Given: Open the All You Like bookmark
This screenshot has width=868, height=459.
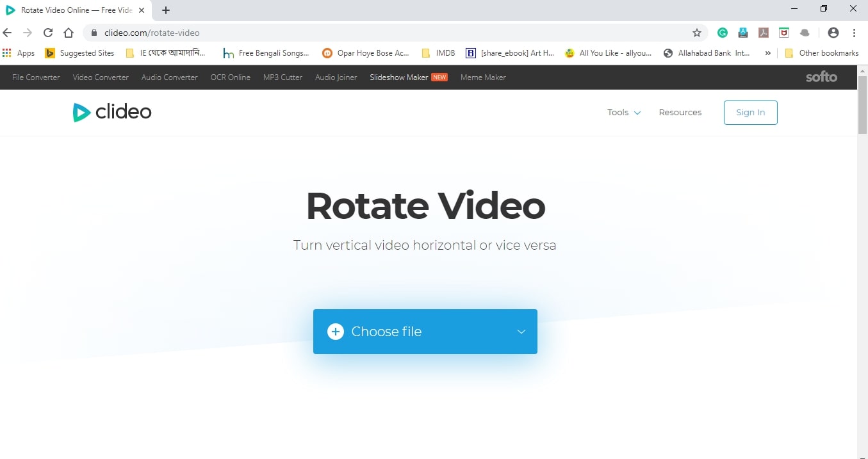Looking at the screenshot, I should point(608,53).
